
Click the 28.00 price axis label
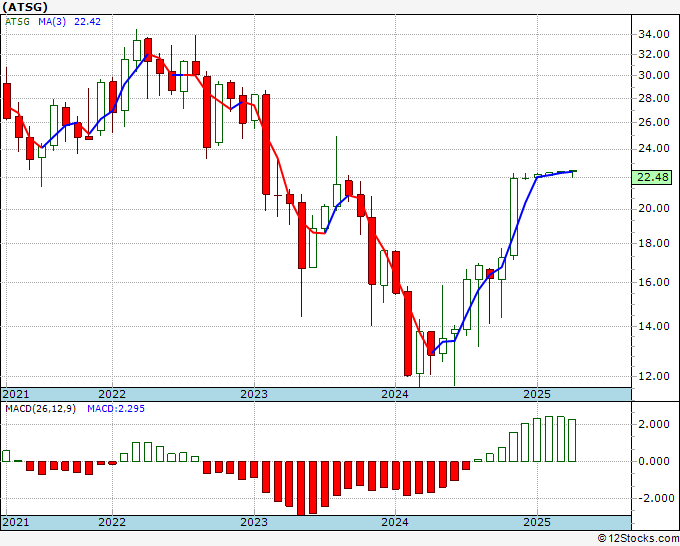click(653, 98)
